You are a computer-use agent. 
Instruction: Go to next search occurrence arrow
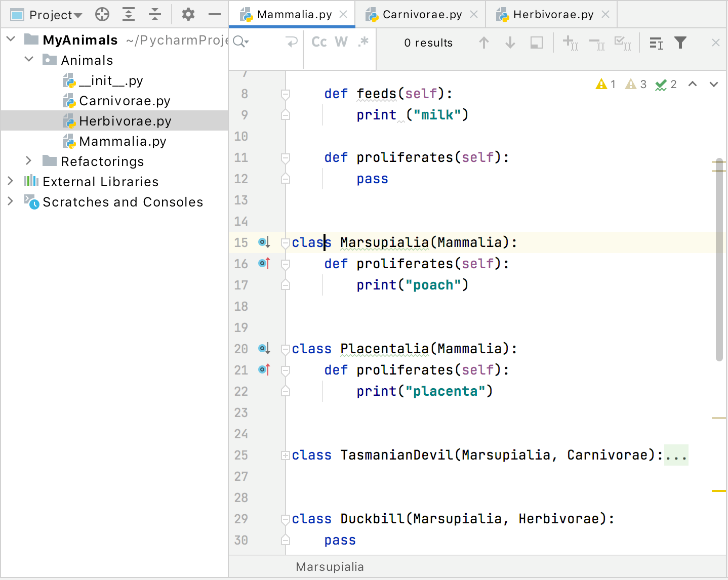pyautogui.click(x=510, y=43)
